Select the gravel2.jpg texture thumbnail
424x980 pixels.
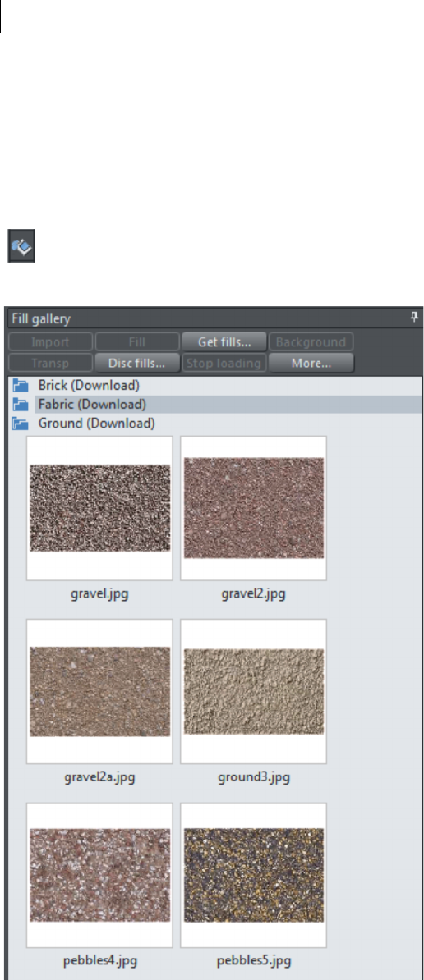point(253,508)
